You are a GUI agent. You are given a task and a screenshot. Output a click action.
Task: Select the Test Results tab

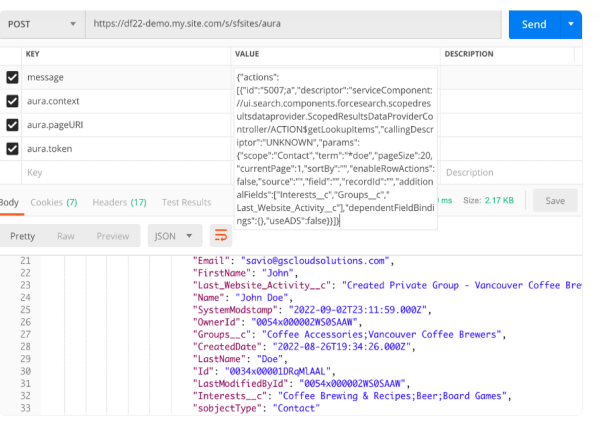(x=186, y=202)
